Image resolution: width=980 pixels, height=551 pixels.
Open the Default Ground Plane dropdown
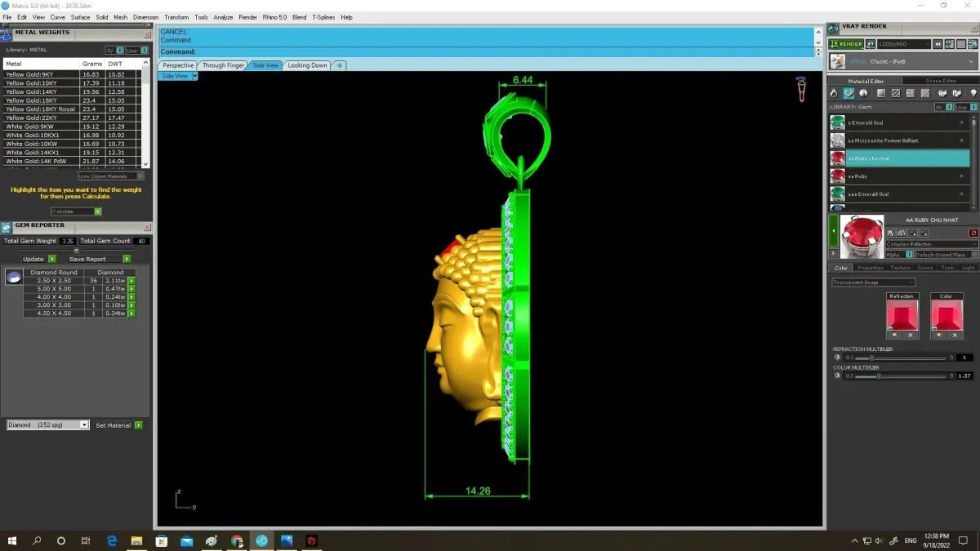click(x=946, y=255)
